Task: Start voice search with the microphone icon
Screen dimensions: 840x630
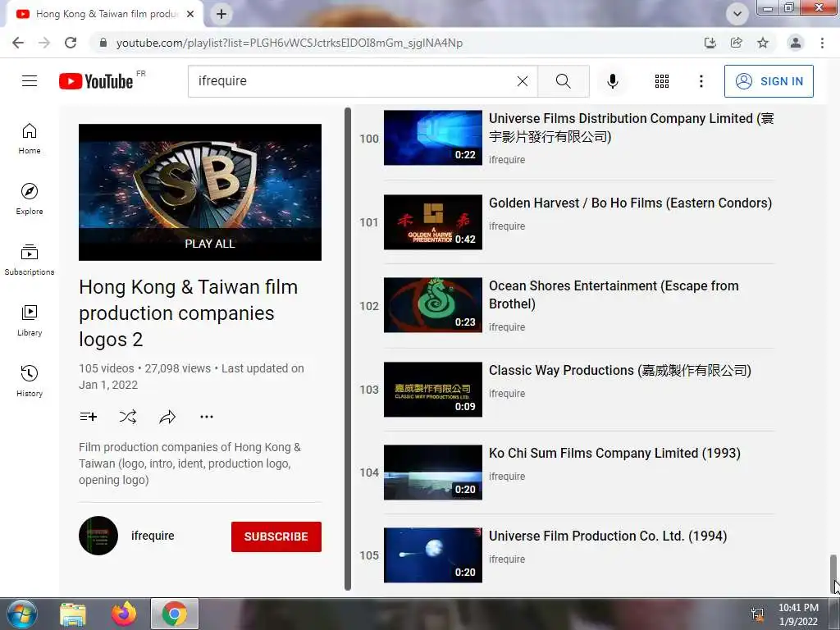Action: point(613,81)
